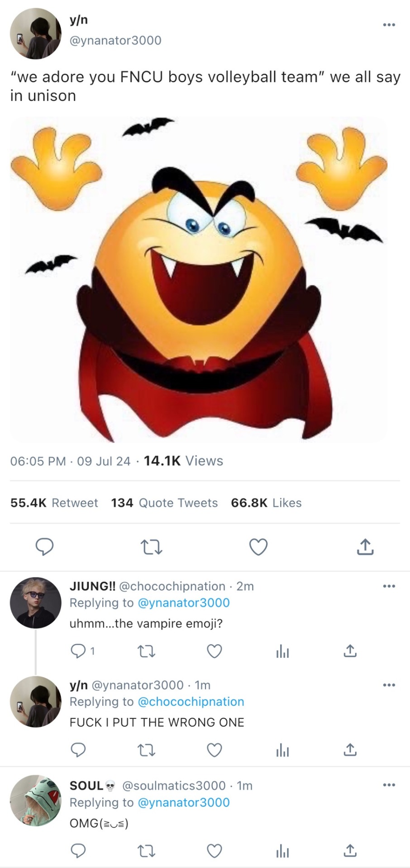The height and width of the screenshot is (868, 410).
Task: Open the vampire emoji image
Action: [x=199, y=279]
